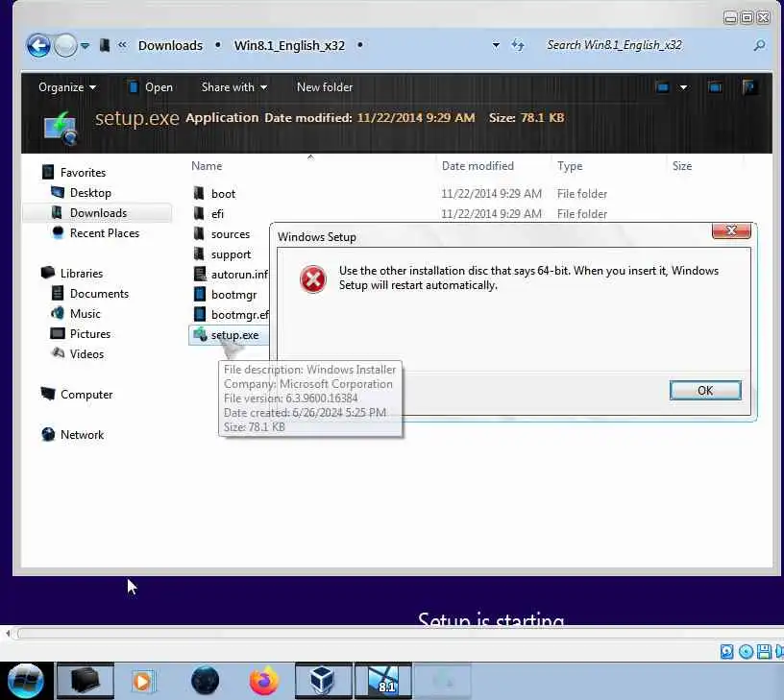Click the greyed Forward navigation button
The width and height of the screenshot is (784, 700).
[x=65, y=46]
